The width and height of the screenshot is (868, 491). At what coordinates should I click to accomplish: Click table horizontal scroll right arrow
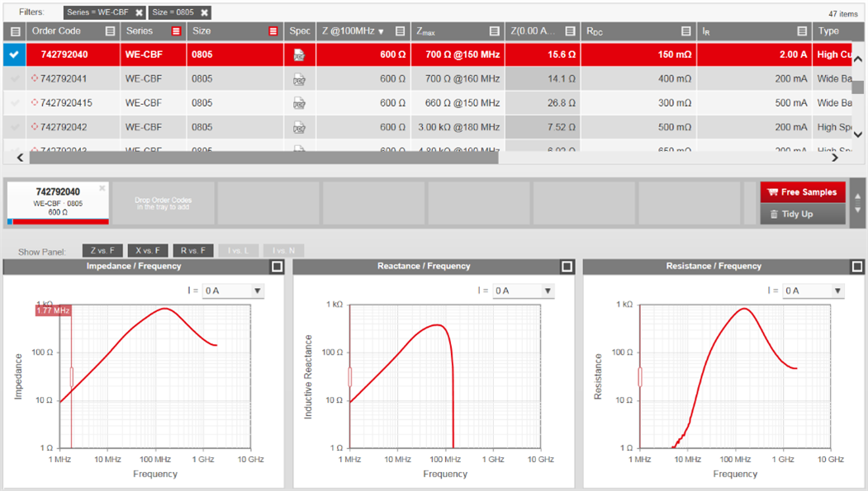pyautogui.click(x=834, y=158)
